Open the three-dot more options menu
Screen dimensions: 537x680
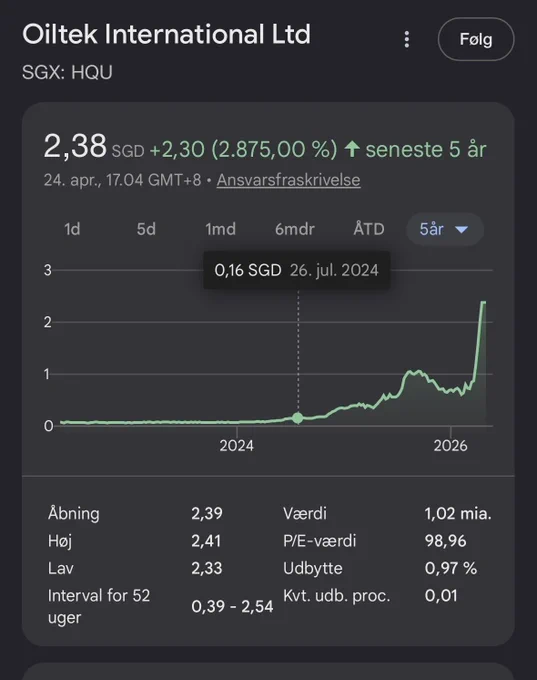[406, 39]
